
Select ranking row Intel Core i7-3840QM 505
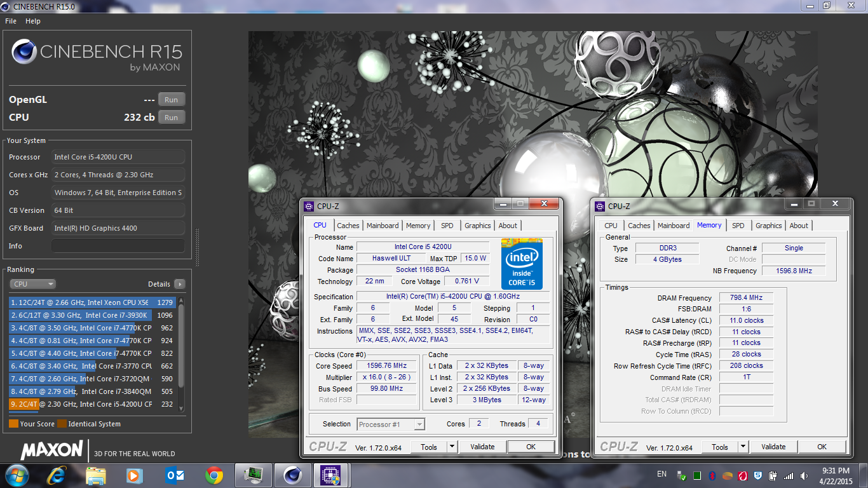point(93,391)
